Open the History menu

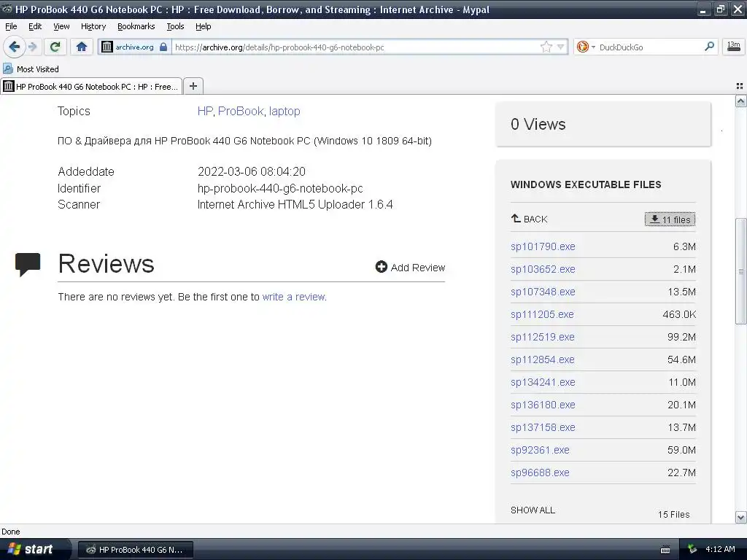(93, 26)
